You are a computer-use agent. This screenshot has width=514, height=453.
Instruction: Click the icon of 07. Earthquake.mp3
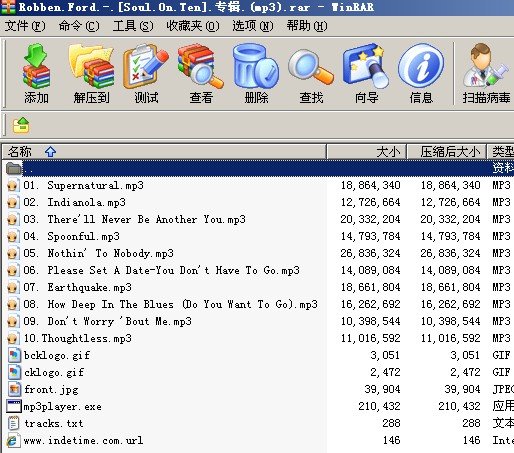coord(13,287)
